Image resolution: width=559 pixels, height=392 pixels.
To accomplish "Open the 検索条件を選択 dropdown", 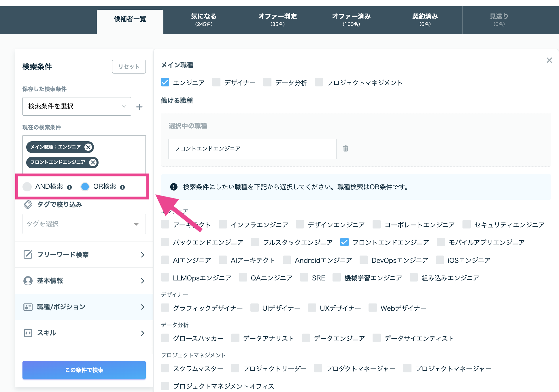I will 77,106.
